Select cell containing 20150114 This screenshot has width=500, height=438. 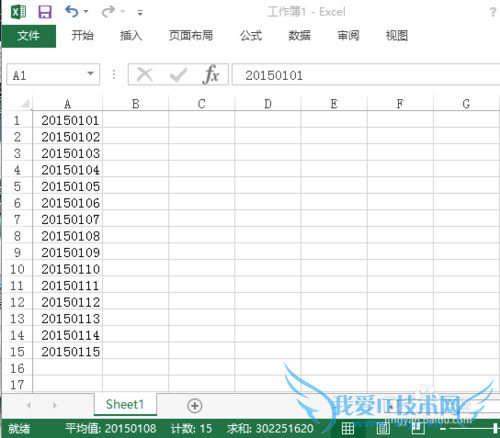(x=68, y=335)
